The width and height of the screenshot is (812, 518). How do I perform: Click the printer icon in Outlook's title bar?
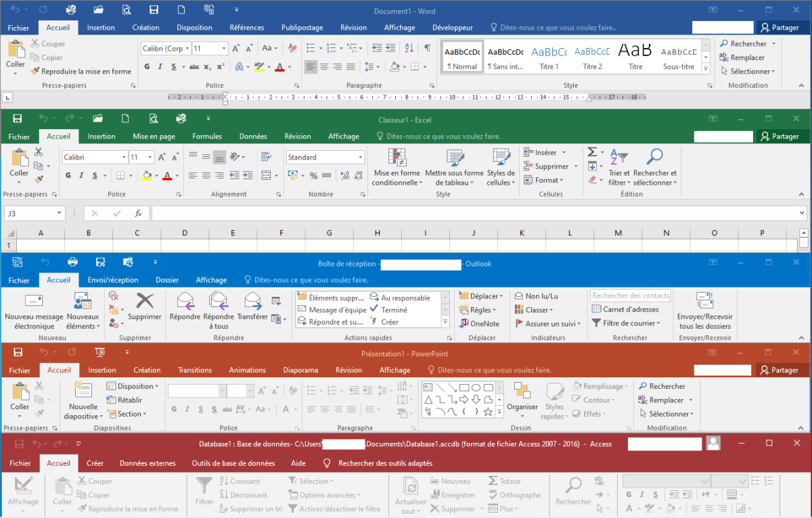pos(72,262)
